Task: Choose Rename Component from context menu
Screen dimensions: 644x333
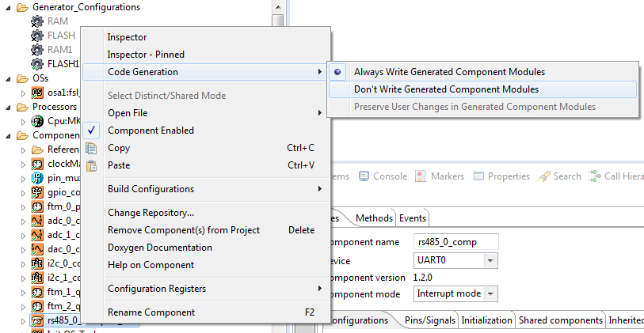Action: 151,312
